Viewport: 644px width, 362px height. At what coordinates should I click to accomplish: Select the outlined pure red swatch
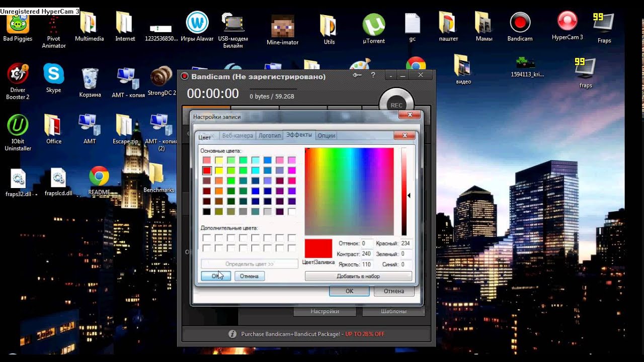(x=207, y=170)
